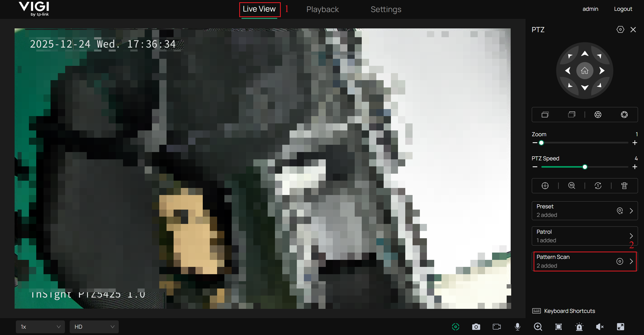Expand the Patrol list chevron
Viewport: 644px width, 335px height.
pyautogui.click(x=631, y=236)
